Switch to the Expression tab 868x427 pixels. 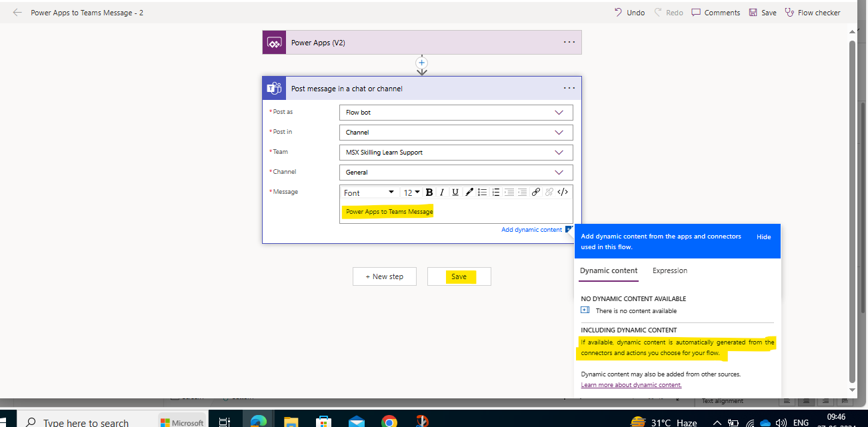[x=670, y=270]
